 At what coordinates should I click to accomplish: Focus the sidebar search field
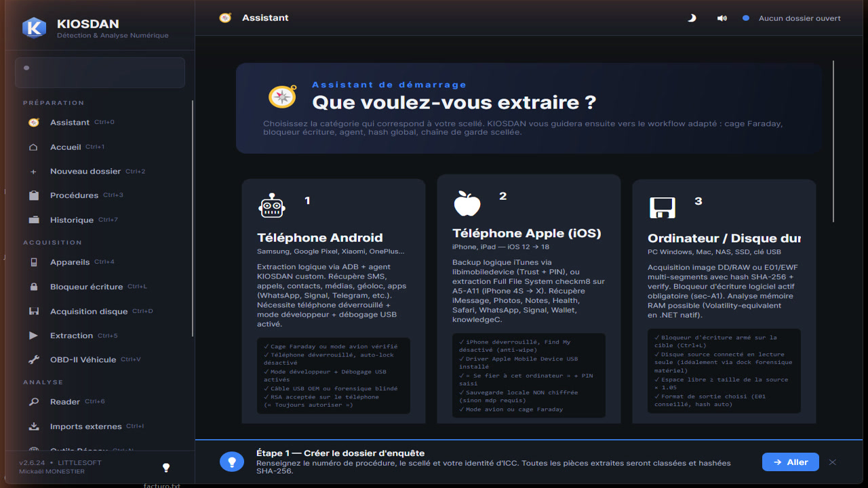coord(100,73)
